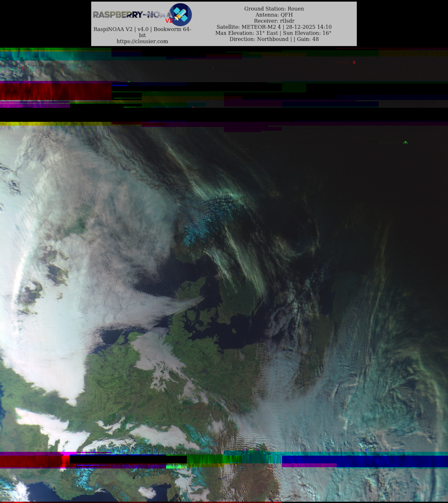Click the small red glitch mark near top right
This screenshot has width=448, height=503.
[354, 62]
